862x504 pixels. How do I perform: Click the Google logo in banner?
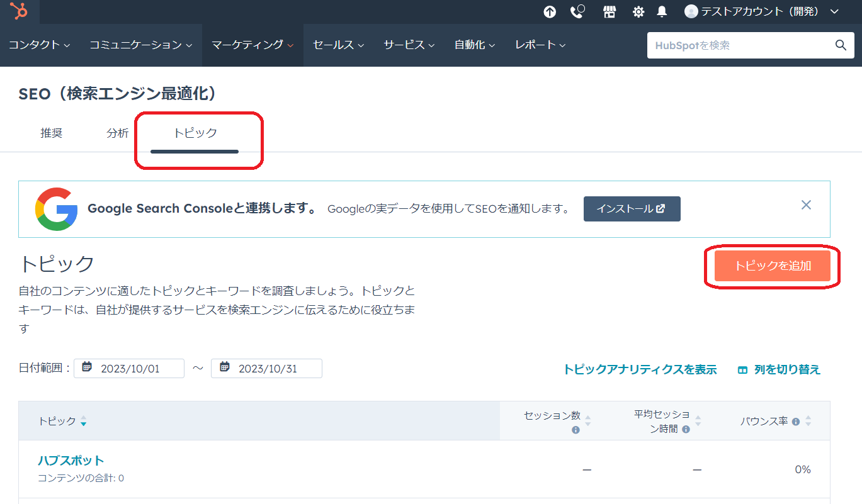[x=57, y=209]
